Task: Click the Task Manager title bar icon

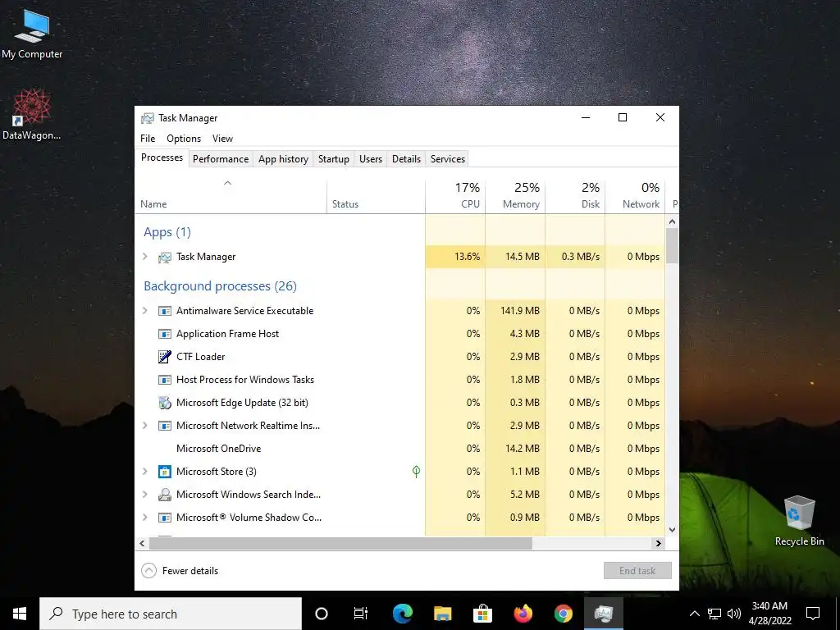Action: pos(148,118)
